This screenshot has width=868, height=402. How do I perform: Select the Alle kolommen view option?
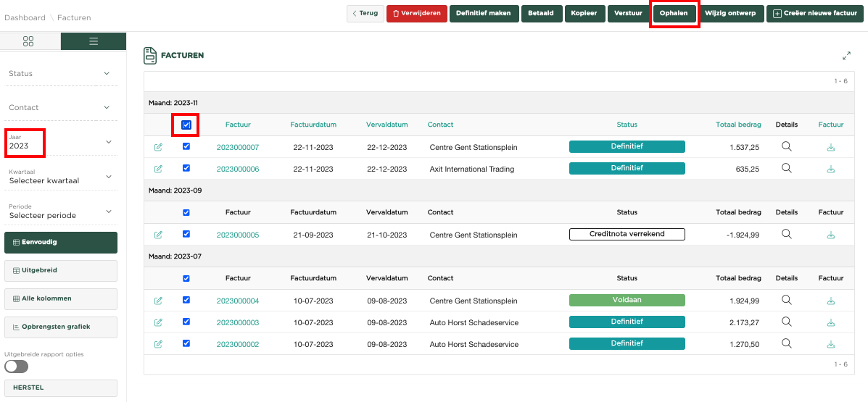(60, 298)
